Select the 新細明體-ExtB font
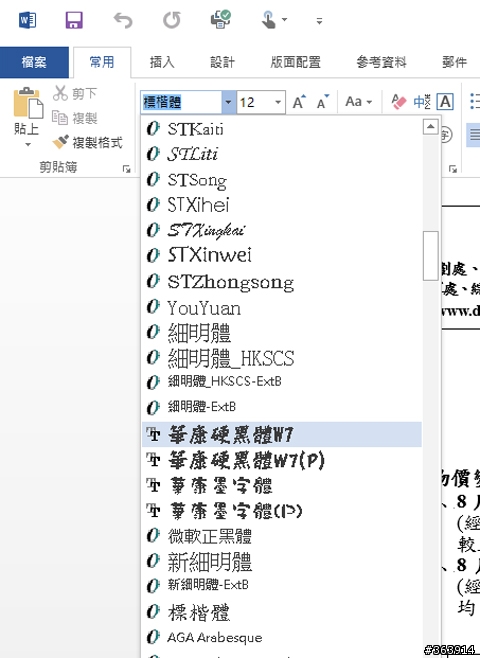Viewport: 480px width, 658px height. [x=282, y=585]
